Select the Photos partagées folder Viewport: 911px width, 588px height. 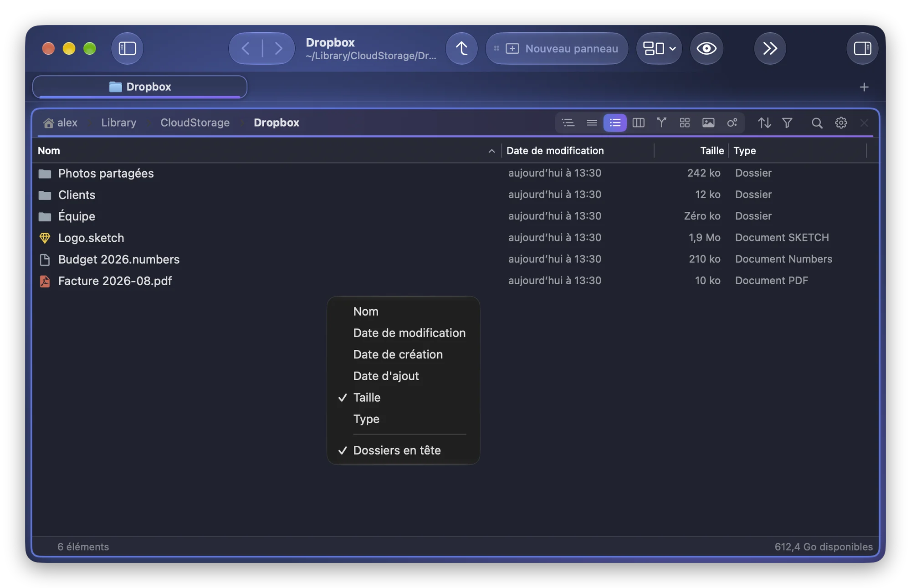[455, 174]
